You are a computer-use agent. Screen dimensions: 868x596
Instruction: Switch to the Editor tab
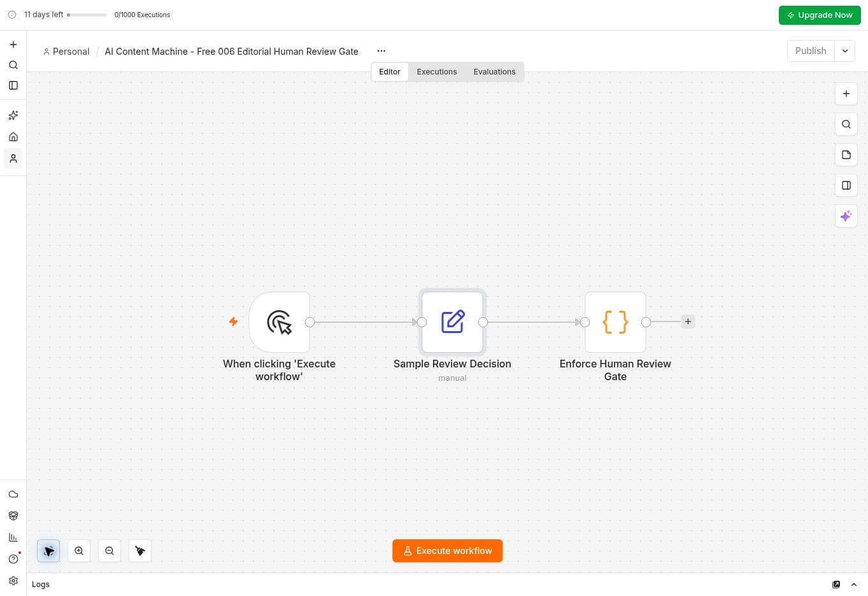(x=390, y=72)
